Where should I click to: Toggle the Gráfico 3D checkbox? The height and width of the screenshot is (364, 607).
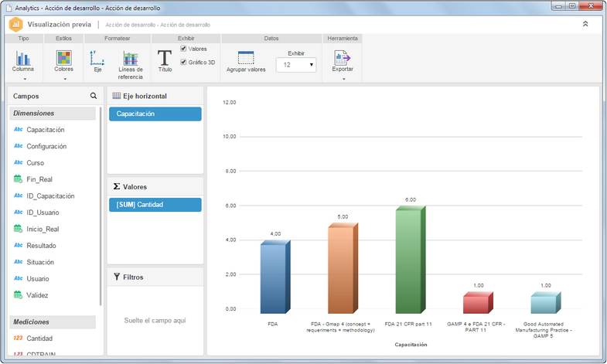point(183,62)
